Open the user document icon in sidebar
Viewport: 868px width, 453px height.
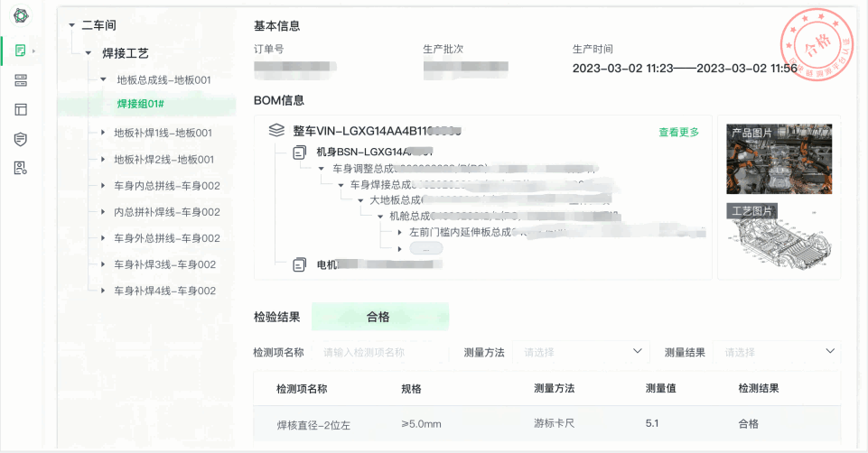click(x=21, y=167)
